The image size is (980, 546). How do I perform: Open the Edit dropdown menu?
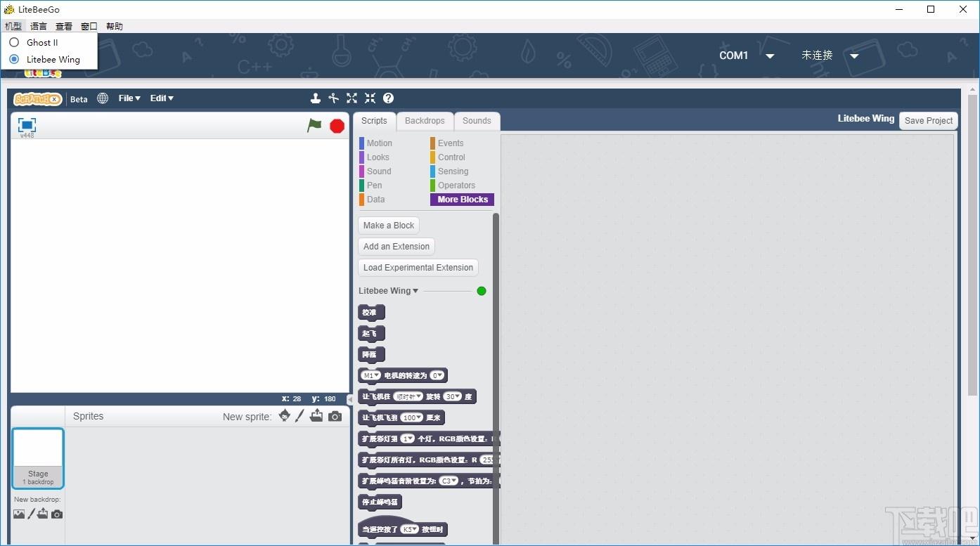tap(162, 98)
